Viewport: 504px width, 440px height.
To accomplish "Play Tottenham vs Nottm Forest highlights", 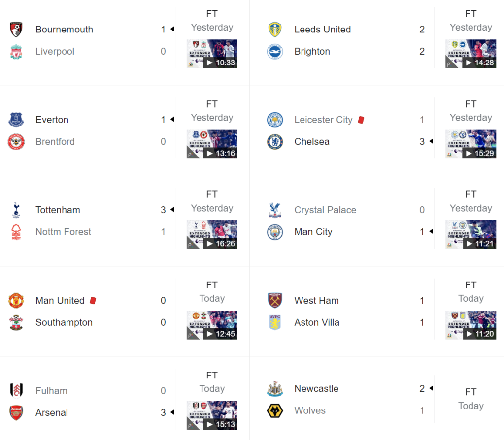I will [x=212, y=234].
